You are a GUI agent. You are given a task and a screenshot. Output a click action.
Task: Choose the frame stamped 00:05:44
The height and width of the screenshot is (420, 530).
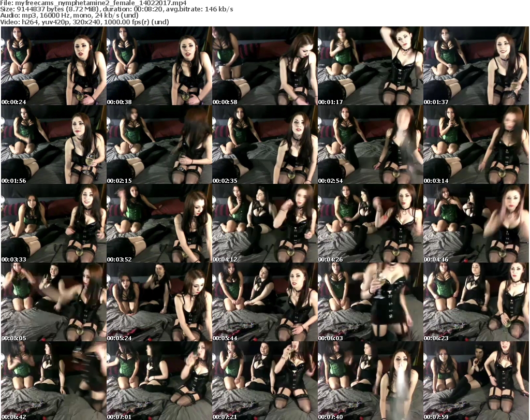point(264,302)
